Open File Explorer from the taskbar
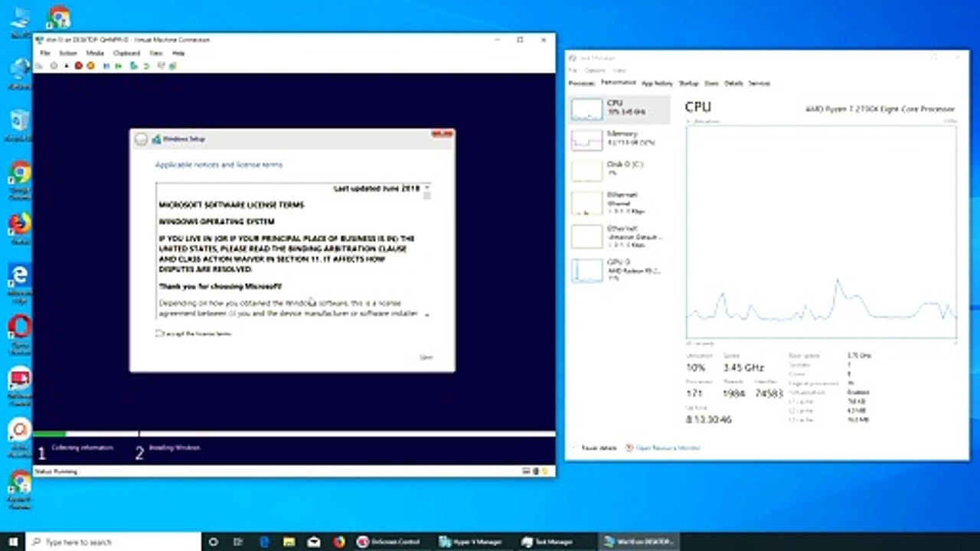This screenshot has height=551, width=980. pyautogui.click(x=289, y=541)
